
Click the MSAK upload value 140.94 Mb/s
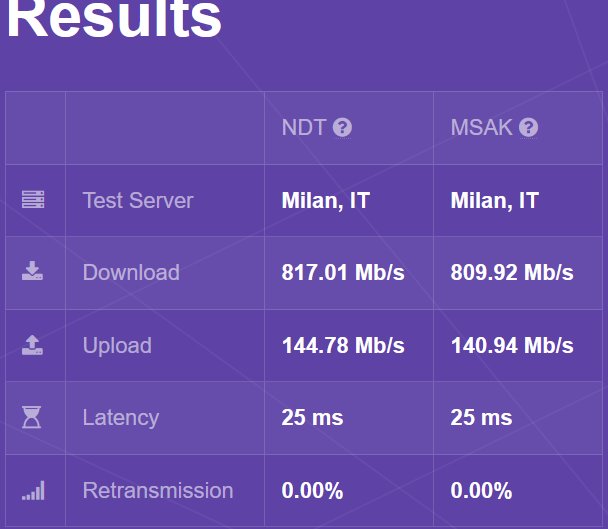click(512, 345)
